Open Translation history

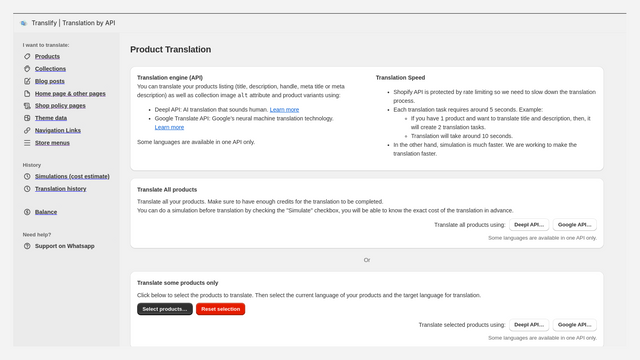point(60,189)
